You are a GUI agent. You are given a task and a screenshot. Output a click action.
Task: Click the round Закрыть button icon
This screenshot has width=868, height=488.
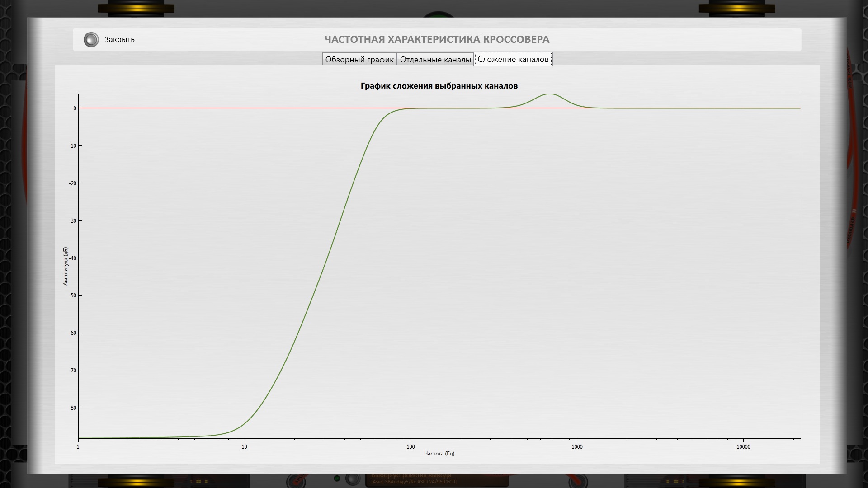91,40
